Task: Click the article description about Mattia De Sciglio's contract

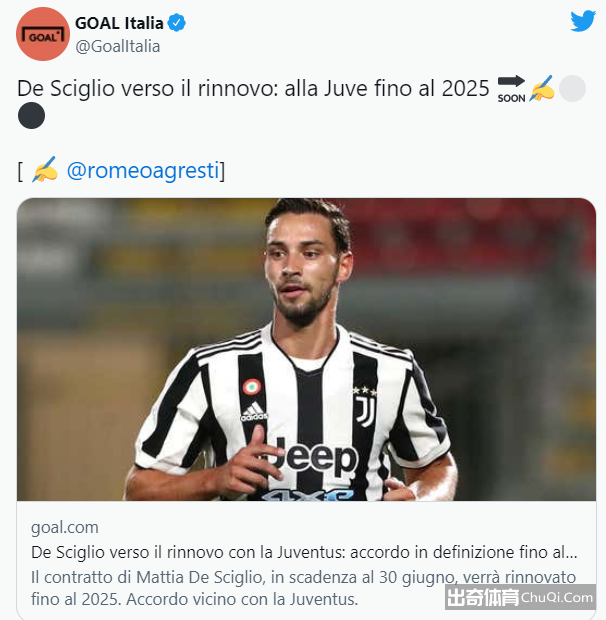Action: [303, 588]
